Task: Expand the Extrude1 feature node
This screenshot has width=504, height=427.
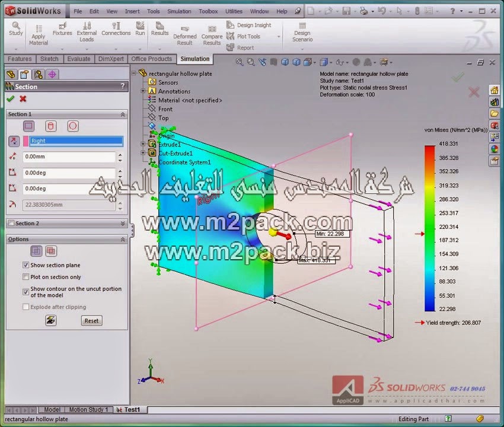Action: [x=143, y=144]
